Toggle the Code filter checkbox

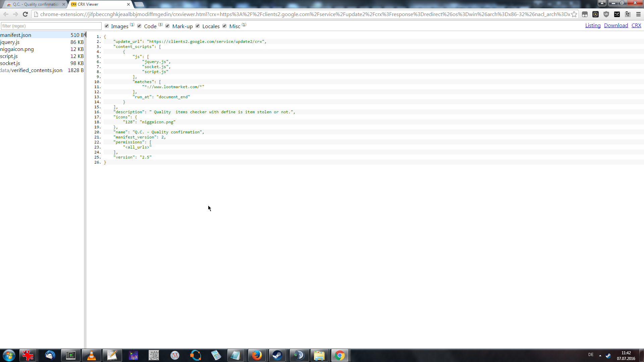[139, 26]
